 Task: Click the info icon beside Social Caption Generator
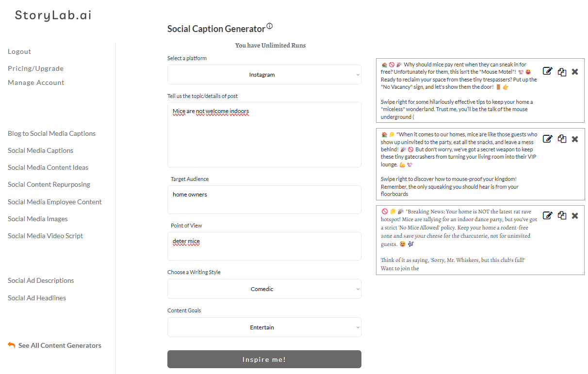[270, 26]
